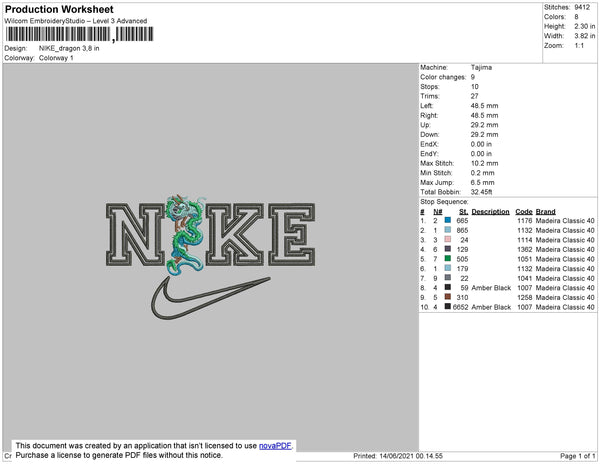The width and height of the screenshot is (600, 464).
Task: Click the 'Production Worksheet' title
Action: click(59, 9)
